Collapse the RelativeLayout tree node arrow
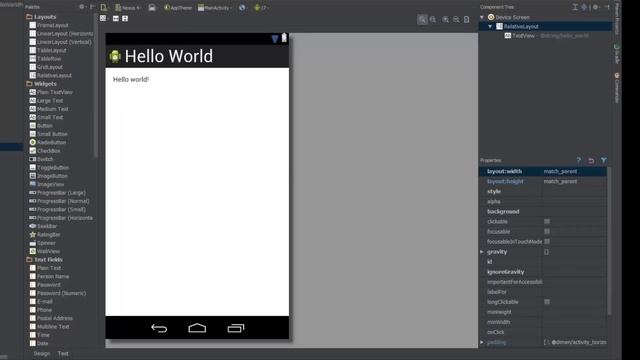This screenshot has height=360, width=640. [490, 27]
